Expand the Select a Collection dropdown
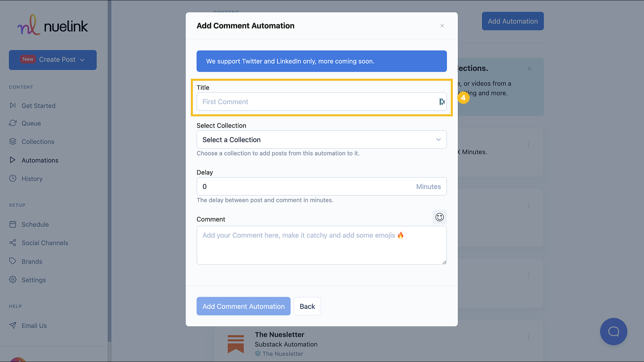The image size is (644, 362). click(x=321, y=139)
